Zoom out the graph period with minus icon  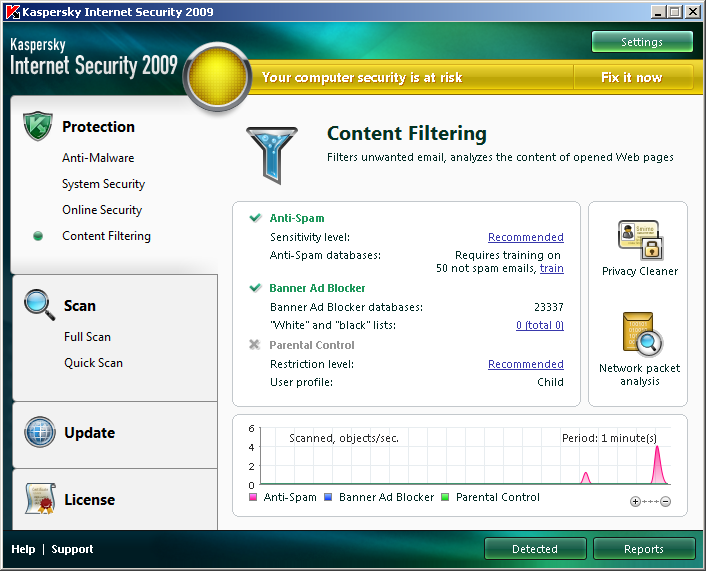(x=665, y=501)
